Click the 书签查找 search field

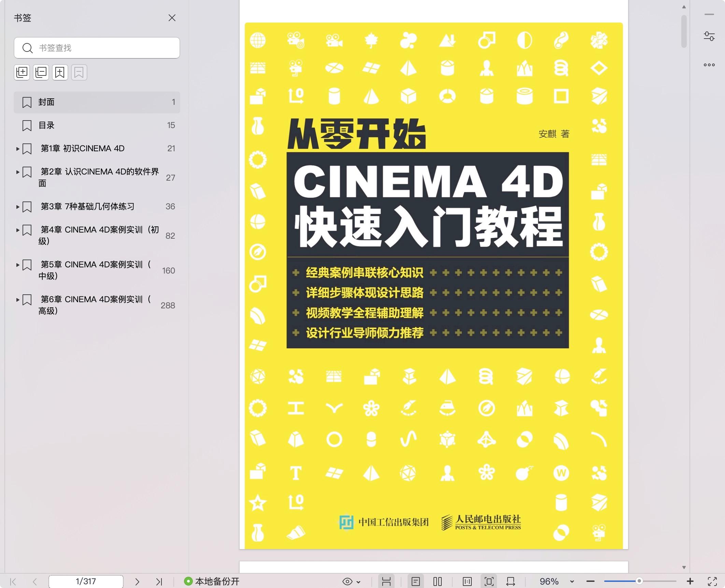click(97, 48)
